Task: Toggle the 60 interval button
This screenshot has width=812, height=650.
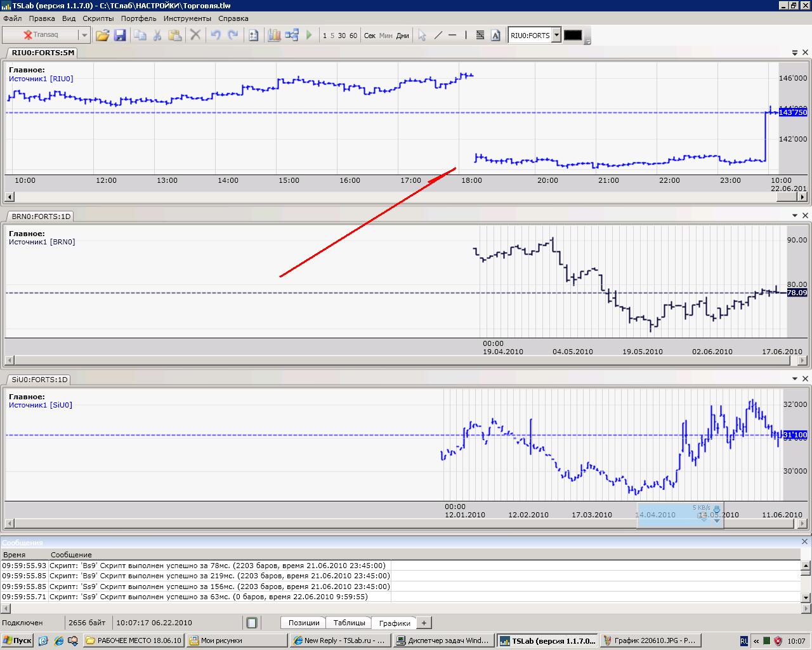Action: click(x=353, y=36)
